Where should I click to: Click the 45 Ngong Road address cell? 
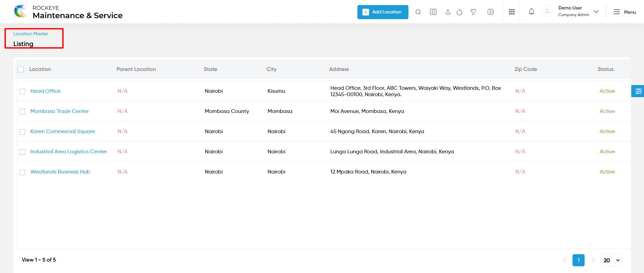click(x=377, y=131)
